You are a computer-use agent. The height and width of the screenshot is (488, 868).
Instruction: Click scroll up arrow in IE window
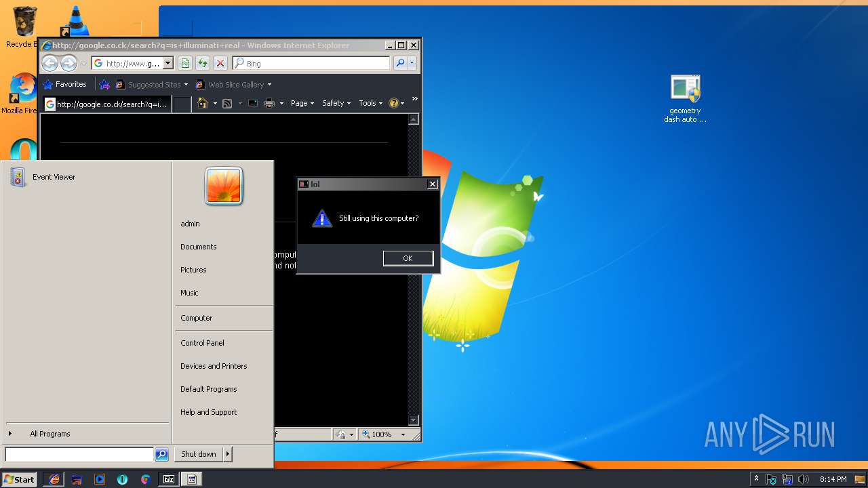tap(414, 119)
